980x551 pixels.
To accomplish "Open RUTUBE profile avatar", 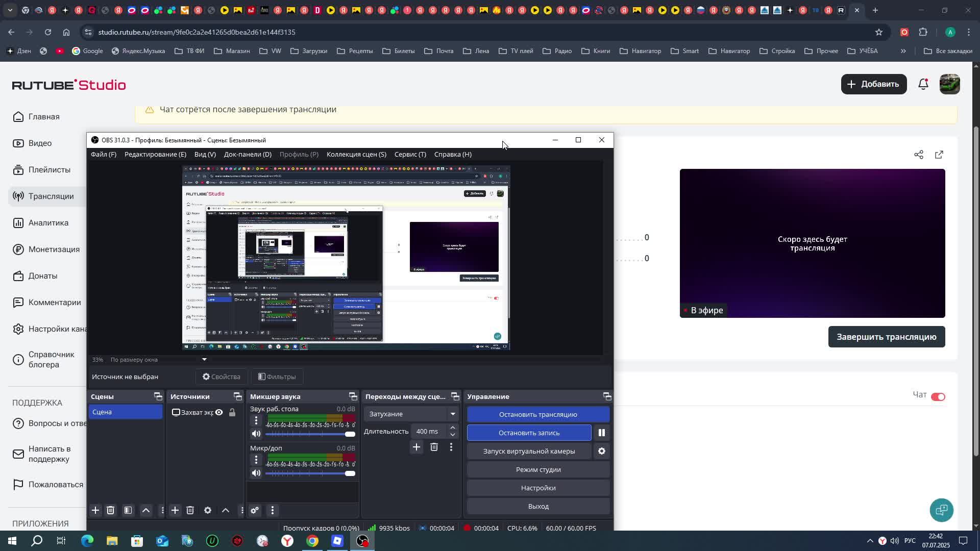I will [950, 84].
